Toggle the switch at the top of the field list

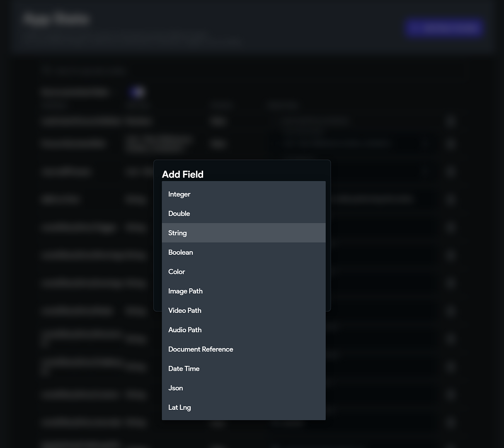point(137,92)
